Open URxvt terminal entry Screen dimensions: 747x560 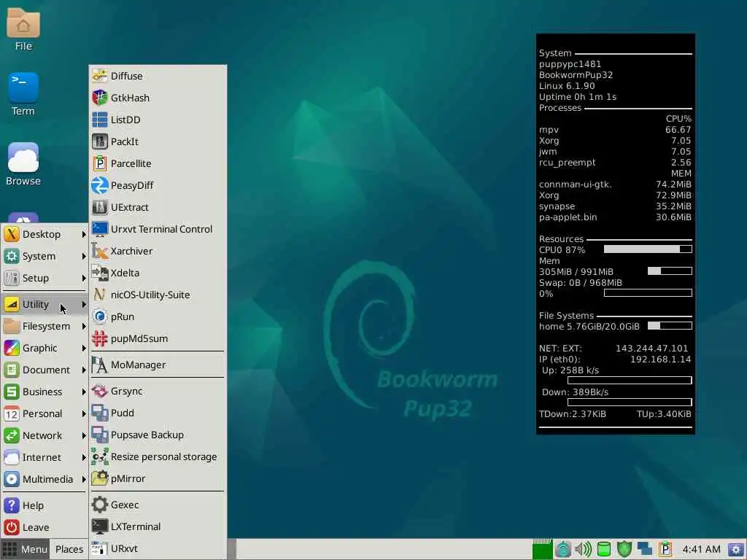(x=158, y=548)
